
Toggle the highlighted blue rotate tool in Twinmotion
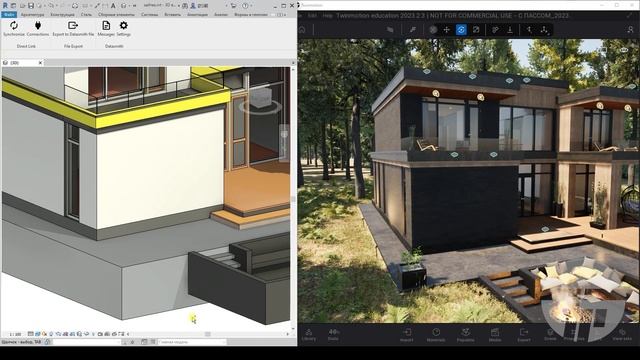point(461,30)
